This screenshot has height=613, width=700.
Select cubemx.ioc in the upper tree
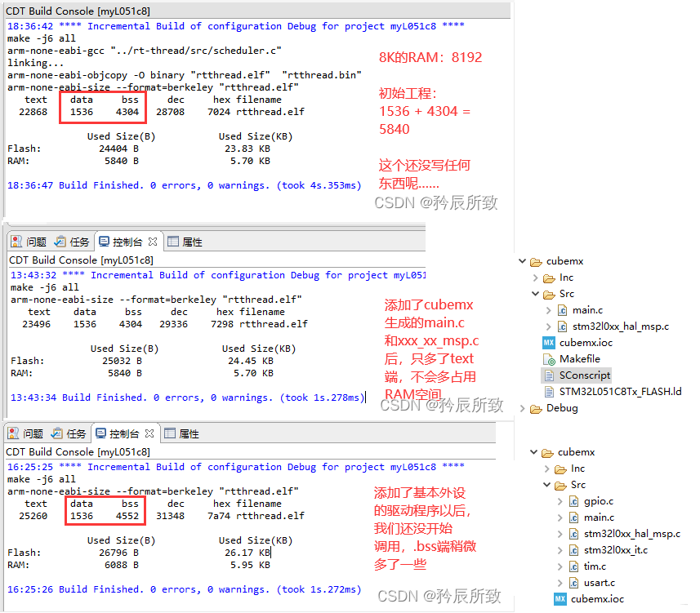coord(586,343)
